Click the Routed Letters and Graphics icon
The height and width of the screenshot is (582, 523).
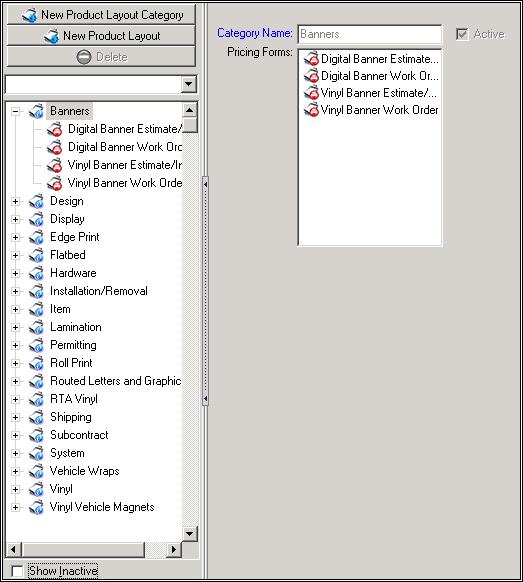[36, 381]
